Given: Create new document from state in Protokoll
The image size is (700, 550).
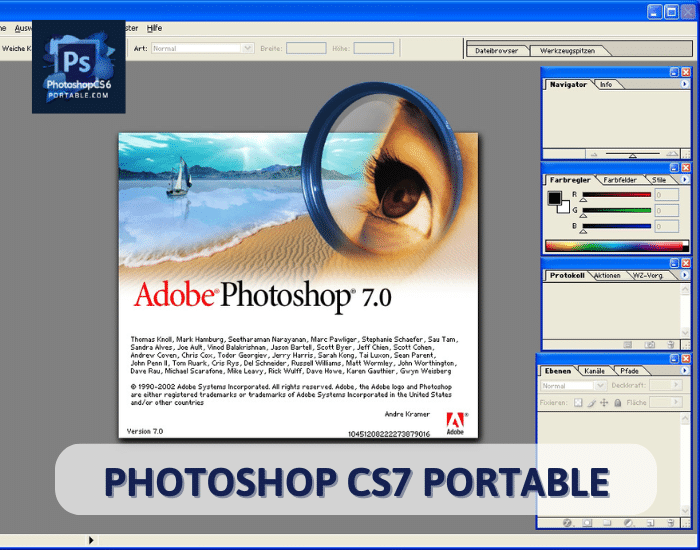Looking at the screenshot, I should click(628, 345).
